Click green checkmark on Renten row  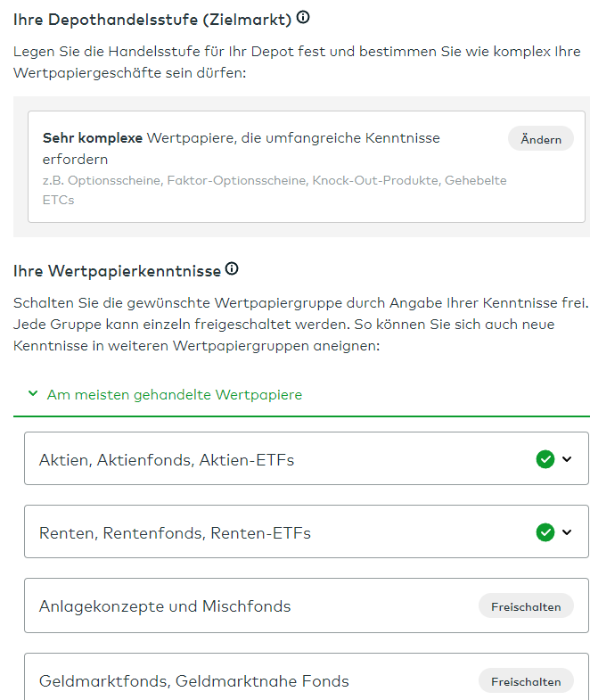[545, 532]
